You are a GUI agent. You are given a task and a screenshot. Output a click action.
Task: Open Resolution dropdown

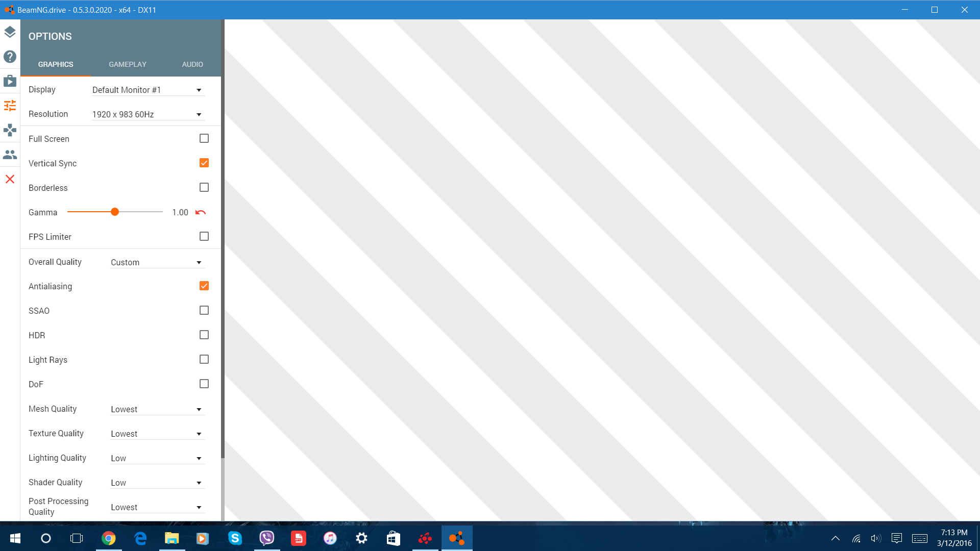[148, 114]
